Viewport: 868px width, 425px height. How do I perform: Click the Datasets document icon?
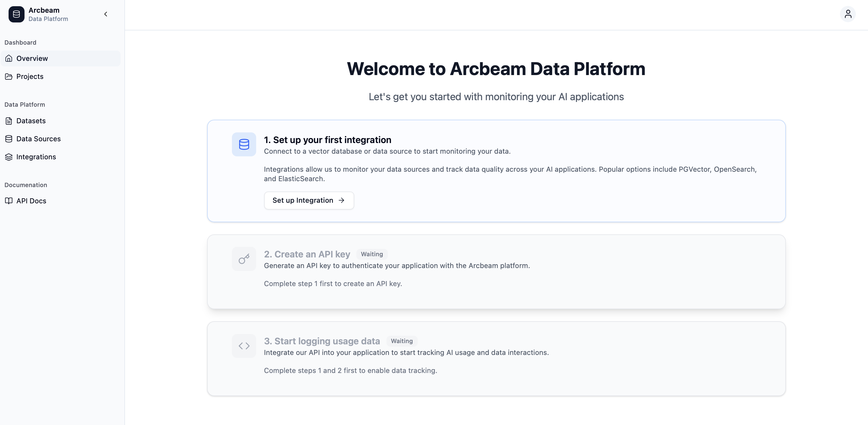(x=9, y=121)
